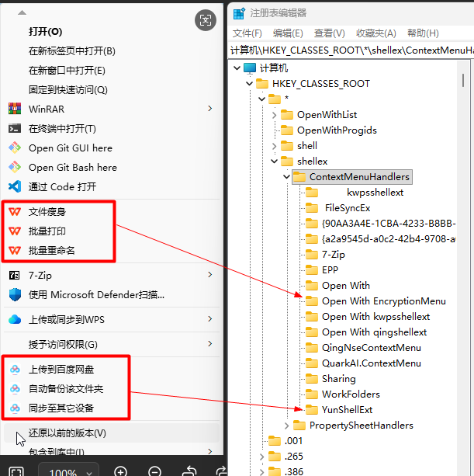Viewport: 474px width, 476px height.
Task: Collapse the HKEY_CLASSES_ROOT tree node
Action: (250, 84)
